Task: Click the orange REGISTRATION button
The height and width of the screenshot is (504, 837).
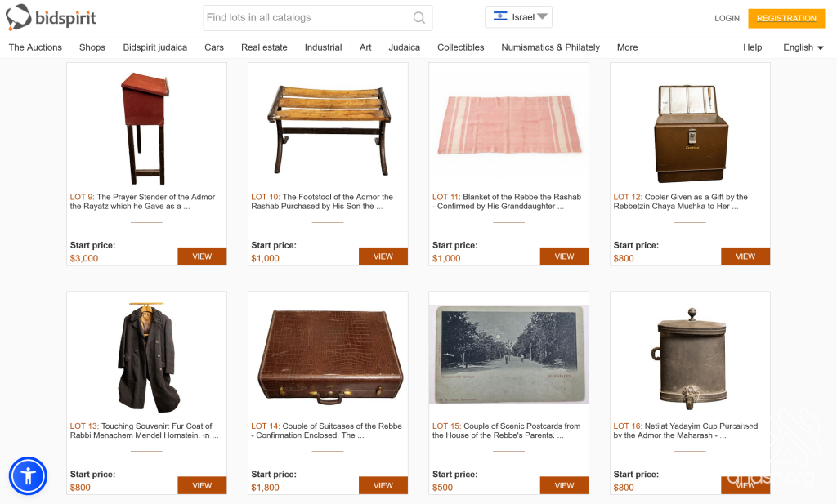Action: click(786, 18)
